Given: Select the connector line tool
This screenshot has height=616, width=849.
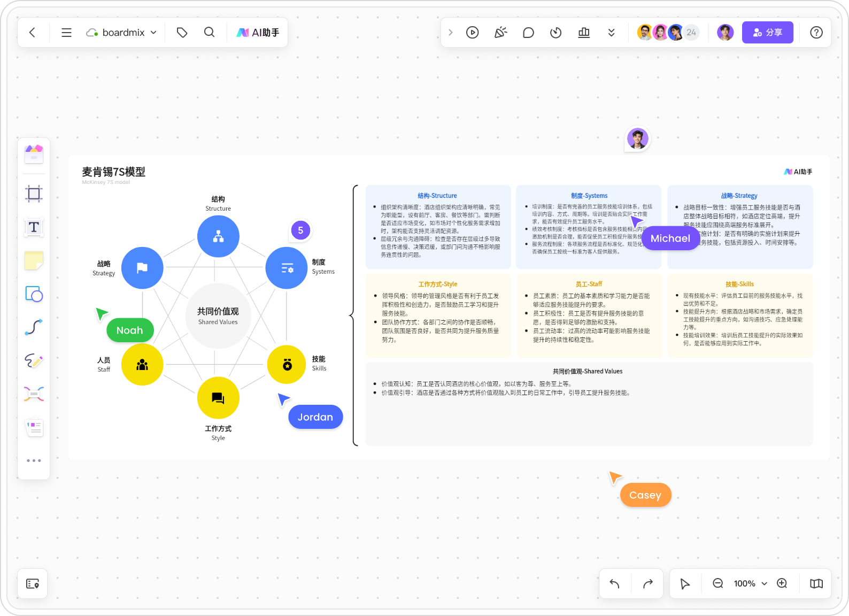Looking at the screenshot, I should (34, 327).
